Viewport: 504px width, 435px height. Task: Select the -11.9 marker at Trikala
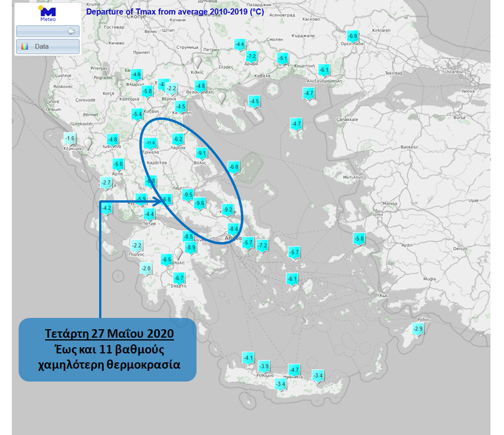click(150, 143)
